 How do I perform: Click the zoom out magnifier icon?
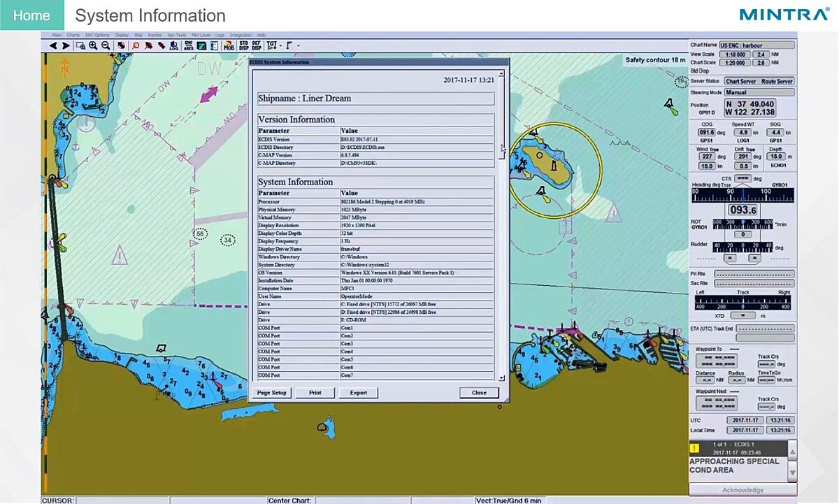(105, 46)
